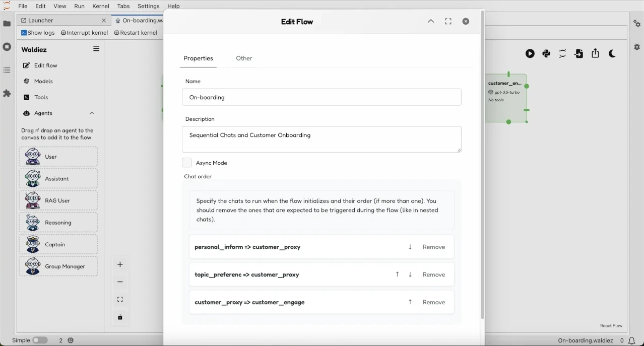The image size is (644, 346).
Task: Convert the flow to a Jupyter notebook
Action: [x=562, y=53]
